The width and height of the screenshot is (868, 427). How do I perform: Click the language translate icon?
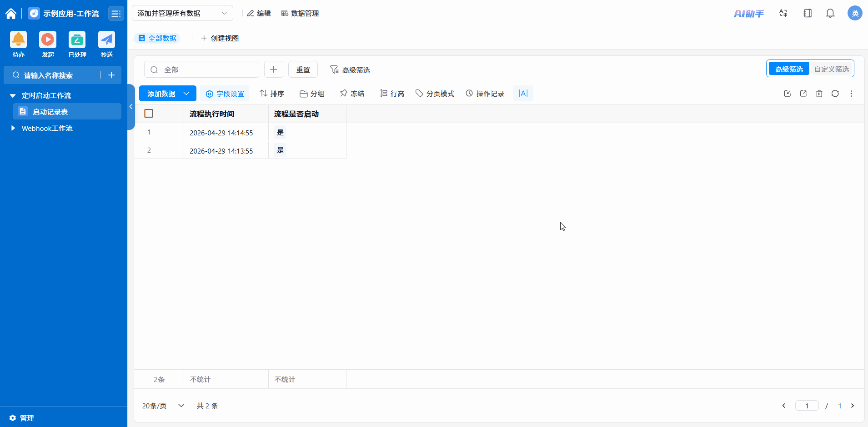783,13
